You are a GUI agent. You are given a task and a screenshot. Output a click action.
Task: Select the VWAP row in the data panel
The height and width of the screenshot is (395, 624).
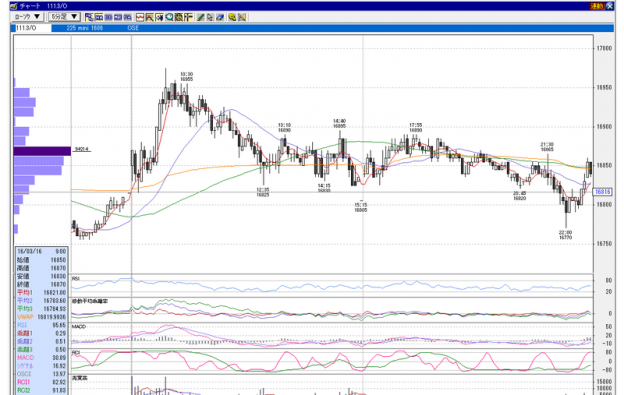click(42, 317)
